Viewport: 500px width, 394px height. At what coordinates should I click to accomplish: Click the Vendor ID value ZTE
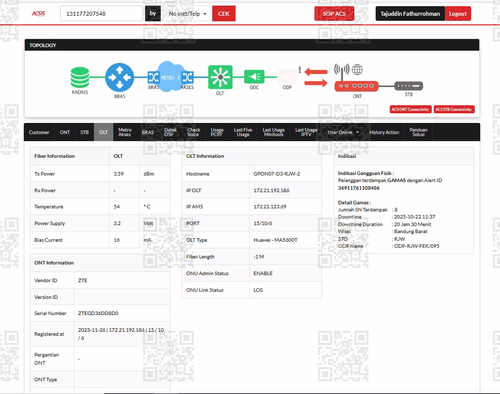coord(83,280)
